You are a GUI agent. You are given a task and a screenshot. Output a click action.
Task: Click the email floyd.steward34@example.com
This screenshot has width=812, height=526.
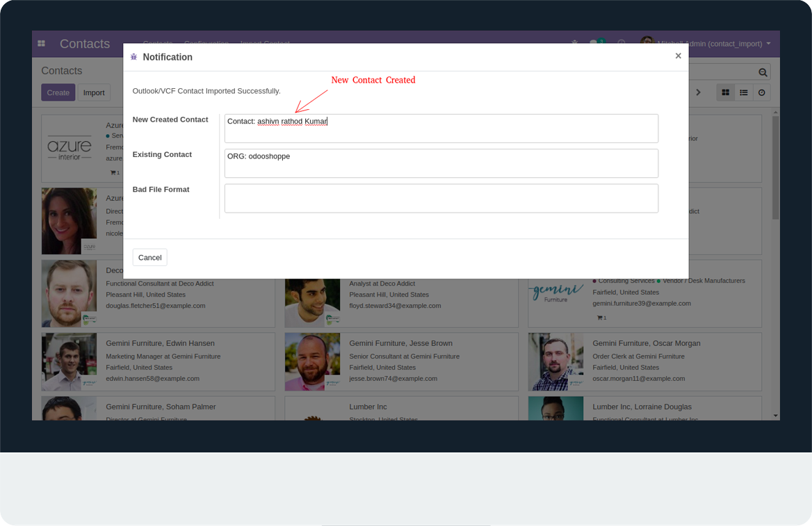[395, 306]
